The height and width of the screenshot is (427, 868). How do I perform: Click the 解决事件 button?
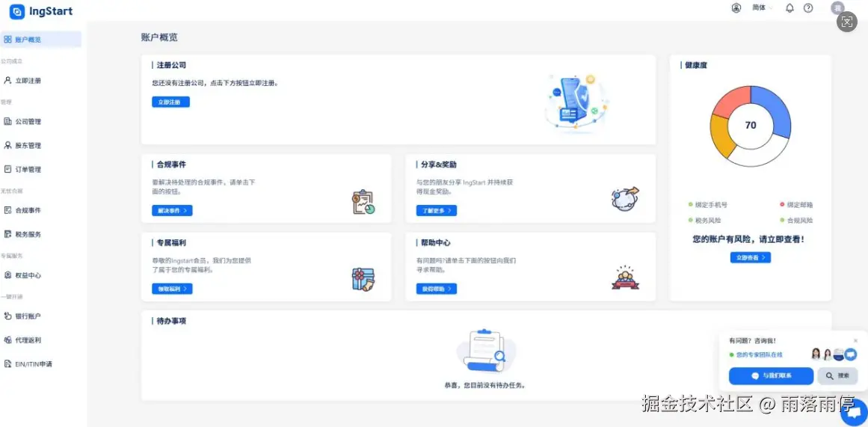click(172, 210)
